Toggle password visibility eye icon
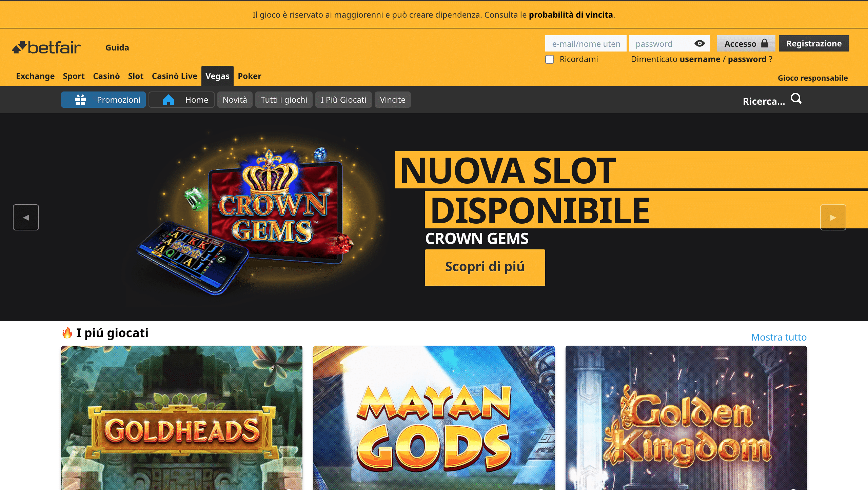The height and width of the screenshot is (490, 868). pyautogui.click(x=699, y=43)
